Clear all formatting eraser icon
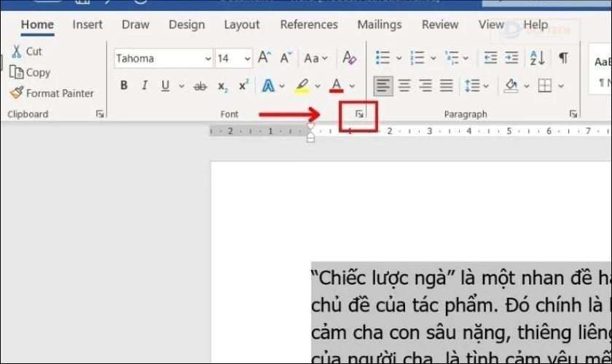Screen dimensions: 612x364 tap(349, 58)
